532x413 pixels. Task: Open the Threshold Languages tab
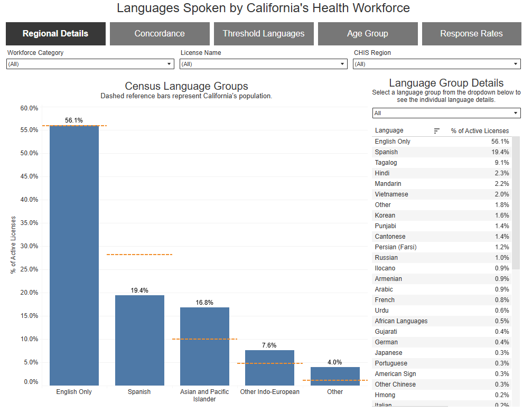(x=264, y=34)
